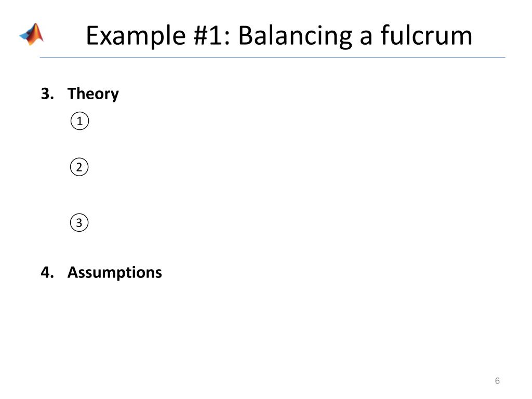532x399 pixels.
Task: Select the circled number 1 marker
Action: 79,121
